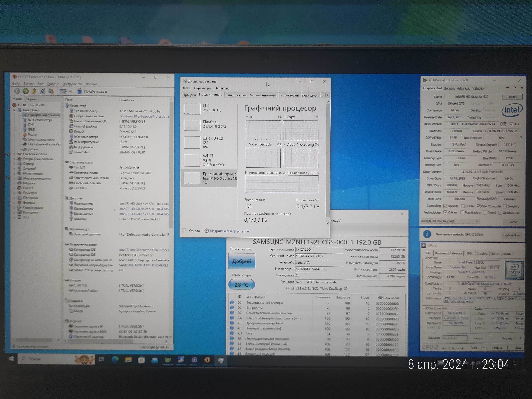This screenshot has height=399, width=532.
Task: Click the EVEREST users icon in toolbar
Action: click(51, 91)
